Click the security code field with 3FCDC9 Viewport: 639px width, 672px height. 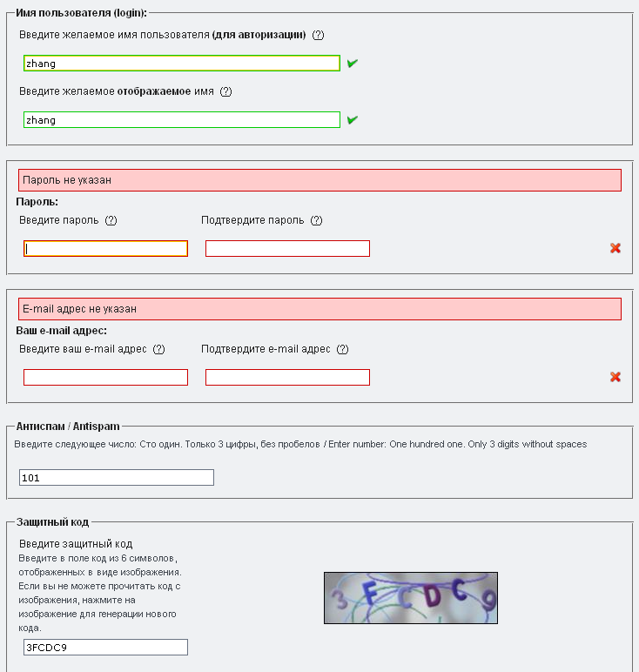coord(105,648)
